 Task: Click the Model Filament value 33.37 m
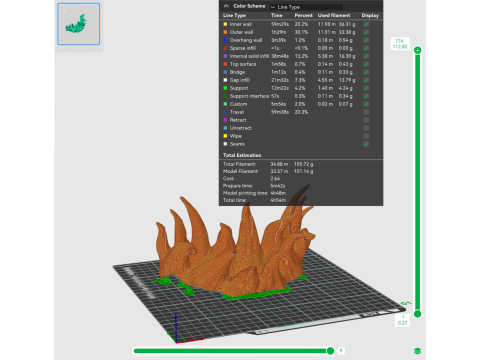coord(279,171)
